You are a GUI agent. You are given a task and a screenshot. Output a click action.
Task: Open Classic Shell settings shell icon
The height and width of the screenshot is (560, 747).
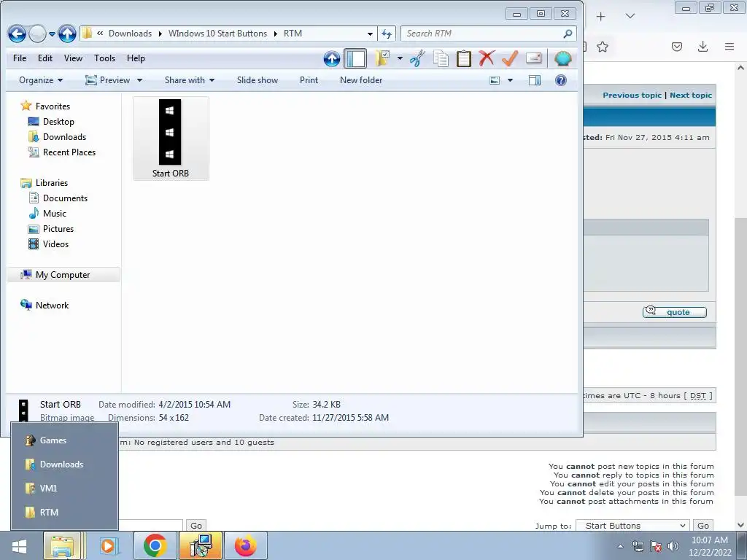(562, 58)
